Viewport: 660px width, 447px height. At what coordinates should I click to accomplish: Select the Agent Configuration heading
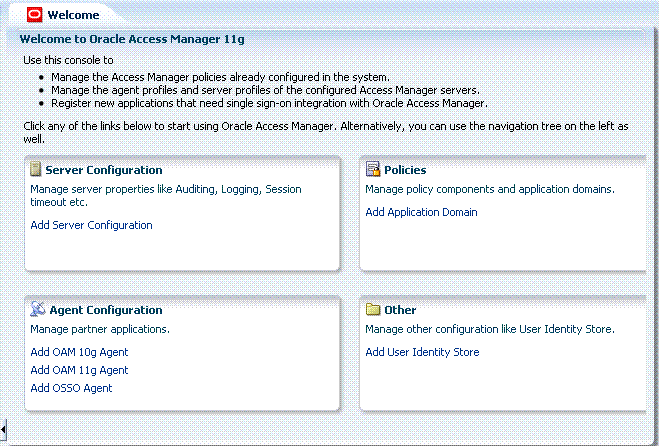106,310
